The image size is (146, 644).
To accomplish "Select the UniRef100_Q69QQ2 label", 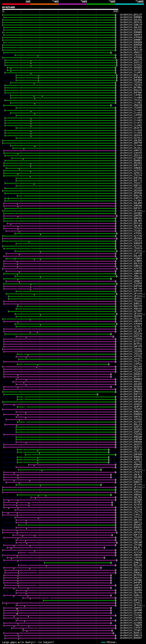I will (x=131, y=67).
